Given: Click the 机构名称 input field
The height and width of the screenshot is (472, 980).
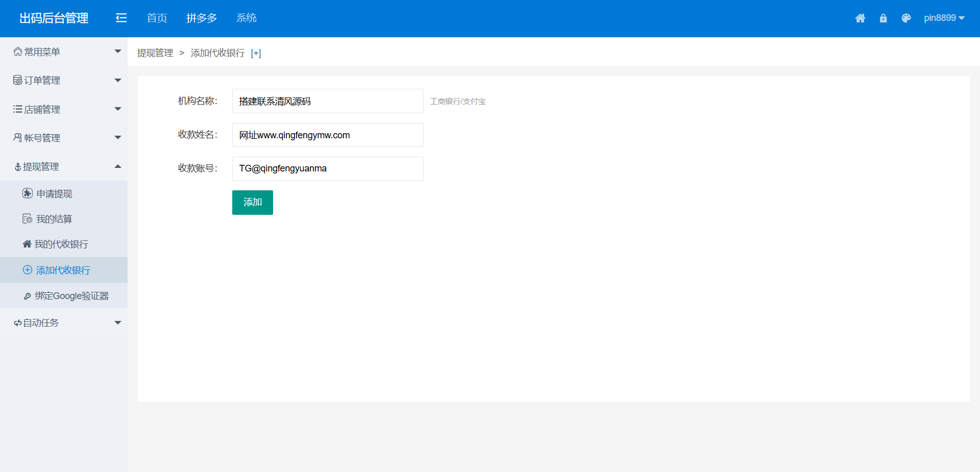Looking at the screenshot, I should (x=327, y=101).
